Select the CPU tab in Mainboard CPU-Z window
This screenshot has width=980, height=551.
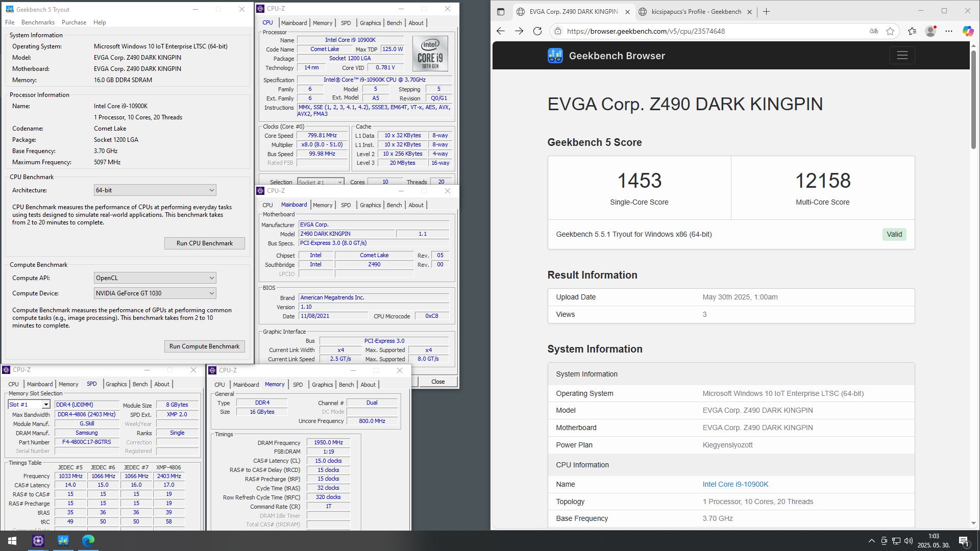[267, 205]
